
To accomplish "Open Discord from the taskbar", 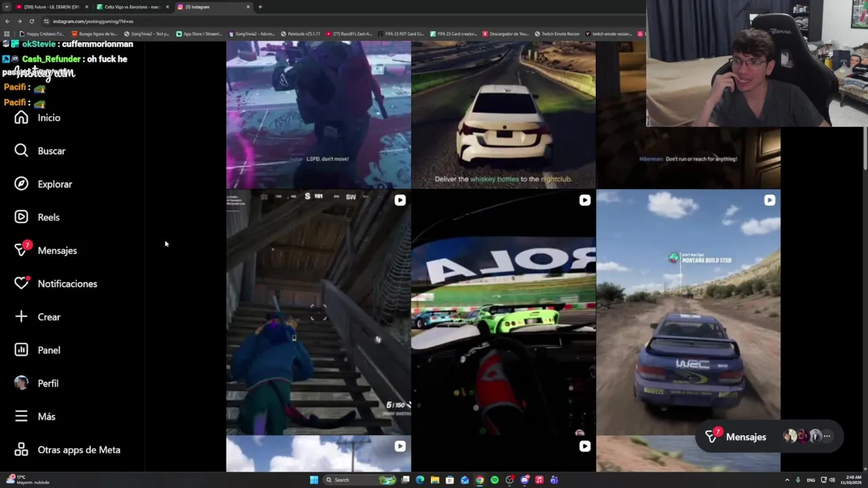I will pyautogui.click(x=524, y=480).
